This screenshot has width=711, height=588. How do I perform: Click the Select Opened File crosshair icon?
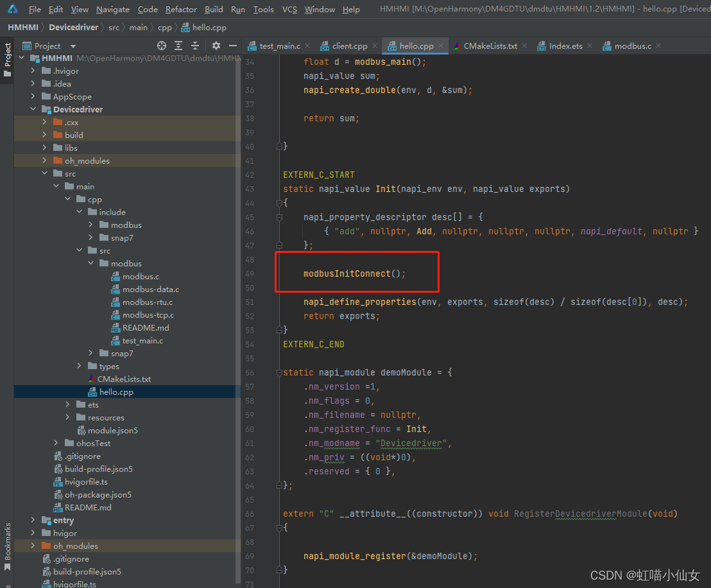(x=162, y=46)
